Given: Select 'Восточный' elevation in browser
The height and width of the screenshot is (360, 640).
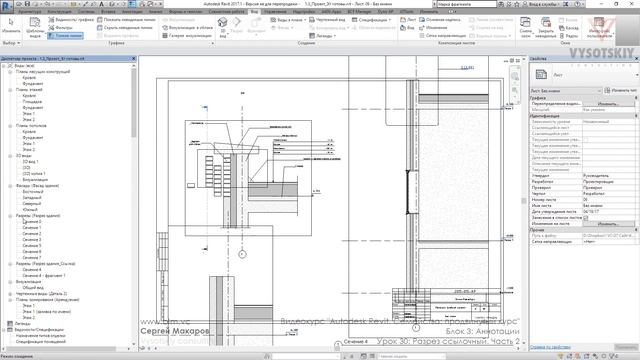Looking at the screenshot, I should (33, 191).
